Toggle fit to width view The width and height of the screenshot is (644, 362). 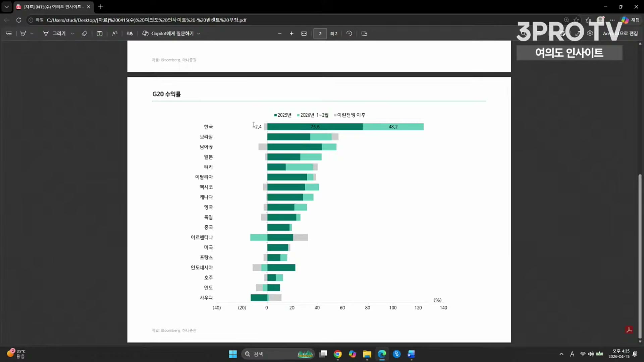(304, 34)
